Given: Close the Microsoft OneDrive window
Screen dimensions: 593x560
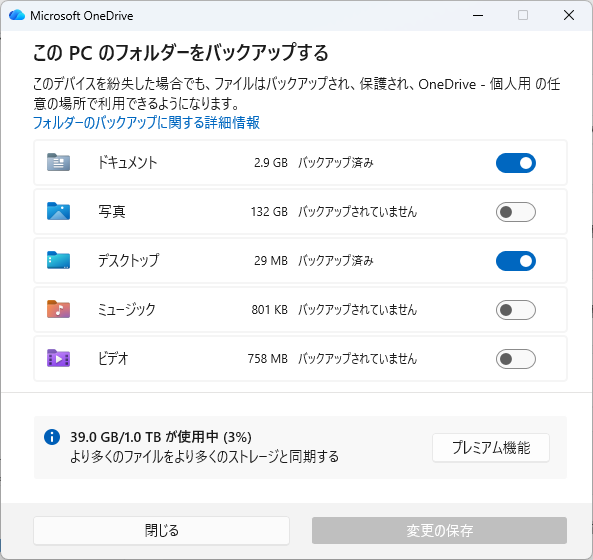Looking at the screenshot, I should coord(569,16).
